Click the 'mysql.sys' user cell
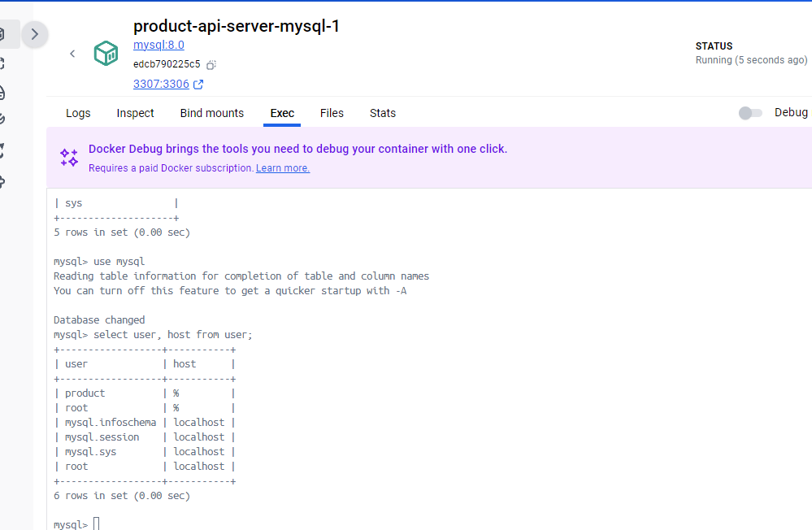Screen dimensions: 812x530 pyautogui.click(x=90, y=452)
